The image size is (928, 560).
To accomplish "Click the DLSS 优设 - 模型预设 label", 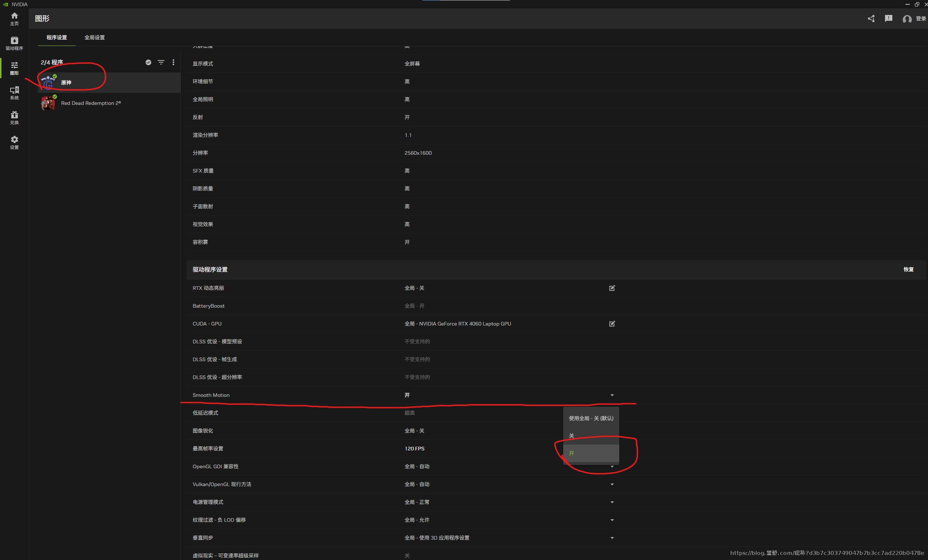I will point(217,342).
